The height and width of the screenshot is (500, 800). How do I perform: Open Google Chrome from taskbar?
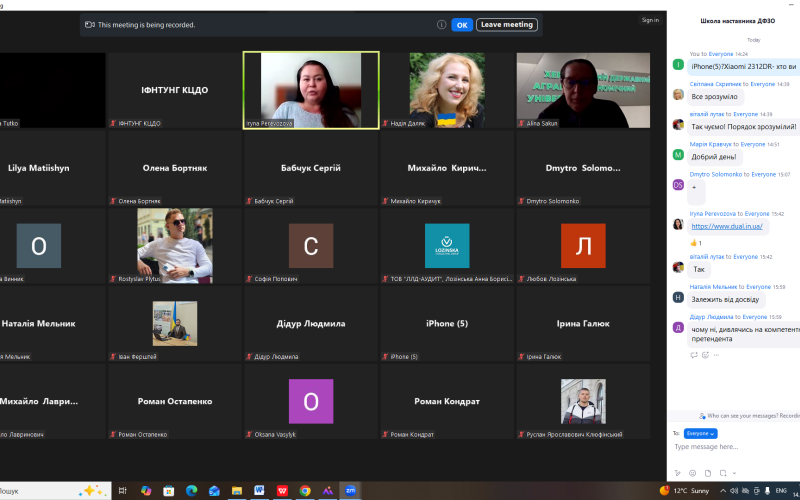tap(305, 491)
